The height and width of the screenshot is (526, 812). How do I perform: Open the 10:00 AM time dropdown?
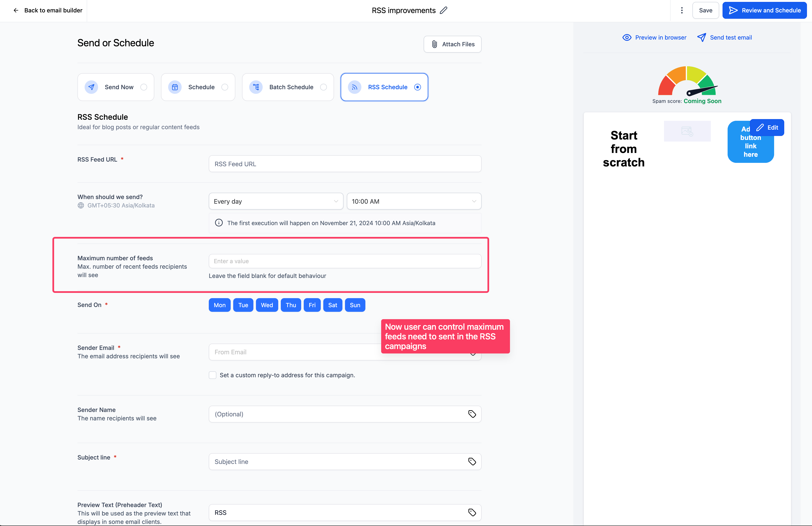414,201
